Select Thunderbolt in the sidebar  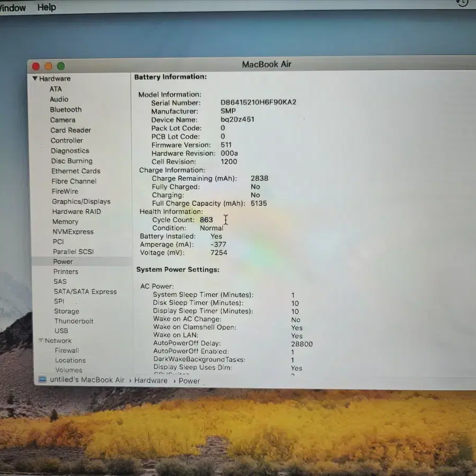(x=74, y=321)
